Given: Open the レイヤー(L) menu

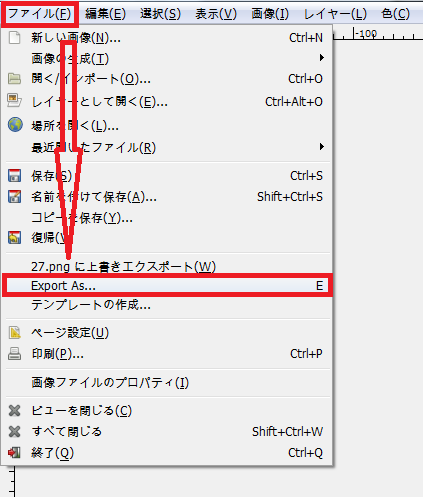Looking at the screenshot, I should [335, 14].
